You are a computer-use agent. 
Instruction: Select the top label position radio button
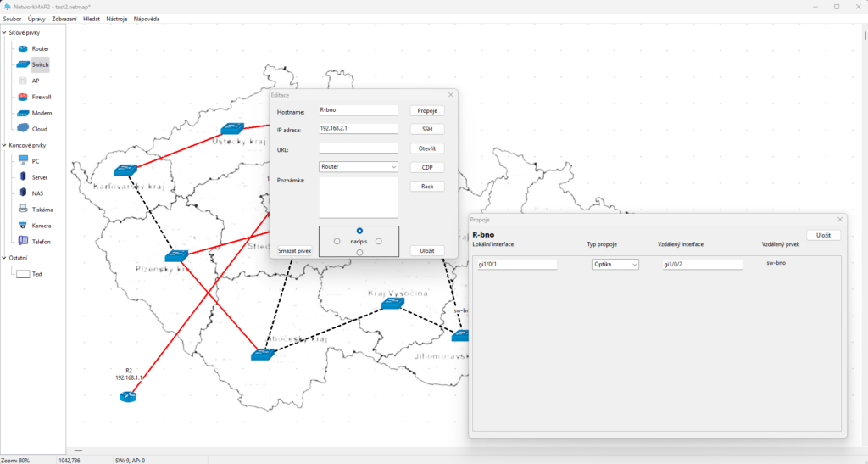(x=360, y=231)
